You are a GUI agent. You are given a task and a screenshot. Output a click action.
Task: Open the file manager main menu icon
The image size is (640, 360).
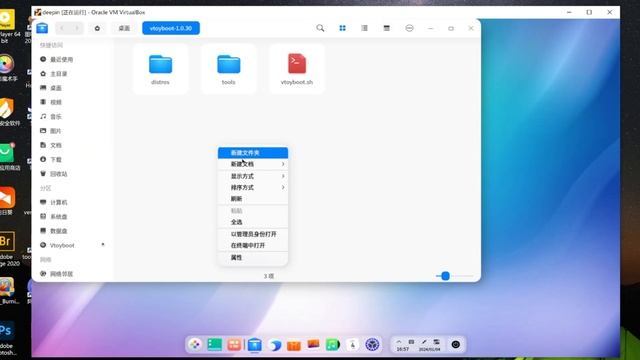[409, 28]
